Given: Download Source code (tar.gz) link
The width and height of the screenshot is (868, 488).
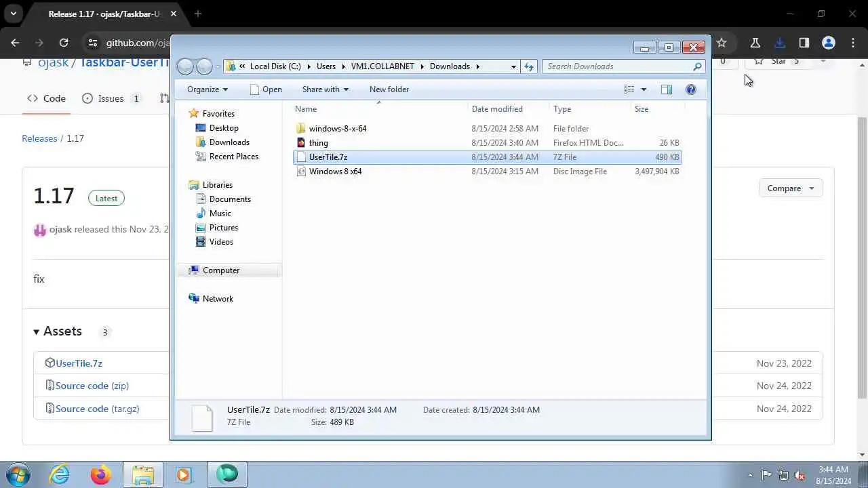Looking at the screenshot, I should point(98,409).
